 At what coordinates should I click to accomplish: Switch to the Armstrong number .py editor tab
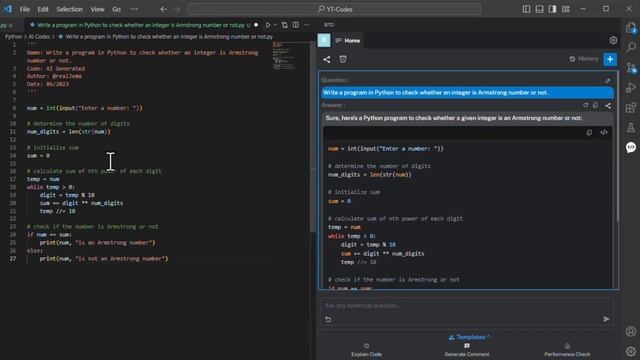140,25
